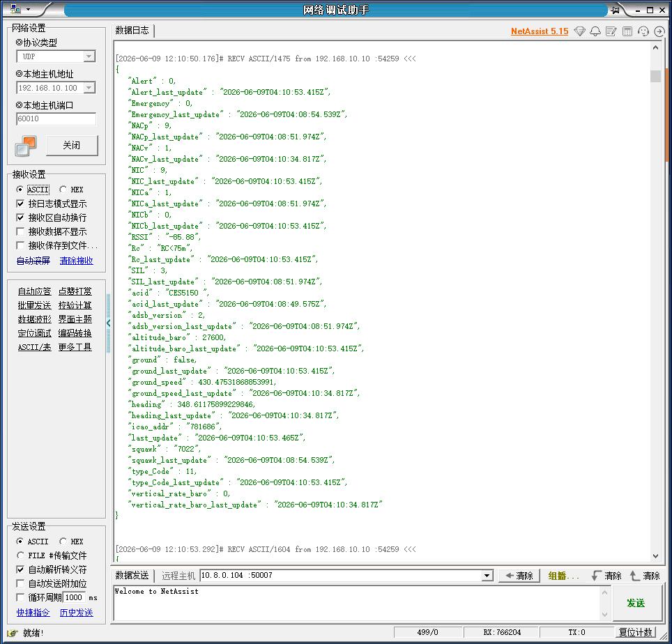Collapse the left panel with the splitter arrow
This screenshot has width=672, height=644.
tap(109, 323)
